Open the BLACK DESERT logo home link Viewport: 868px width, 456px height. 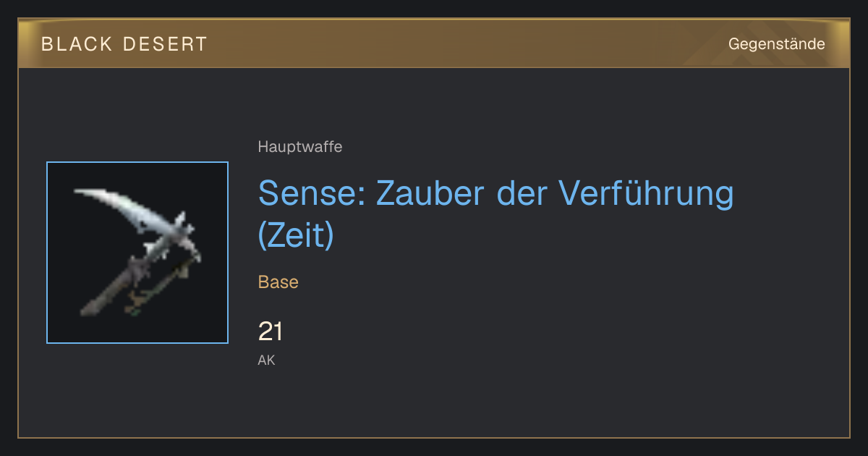point(124,44)
